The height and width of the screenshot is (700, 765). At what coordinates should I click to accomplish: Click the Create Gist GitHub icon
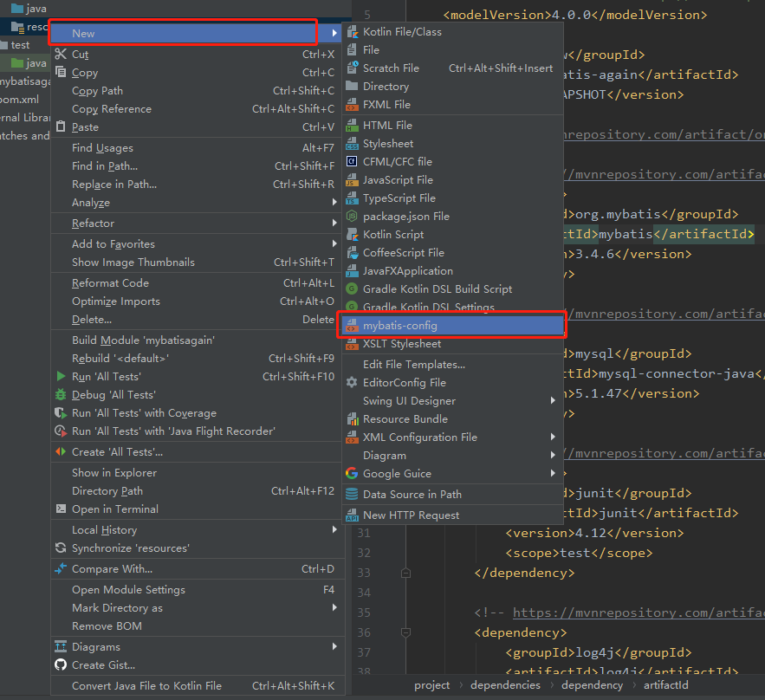61,664
